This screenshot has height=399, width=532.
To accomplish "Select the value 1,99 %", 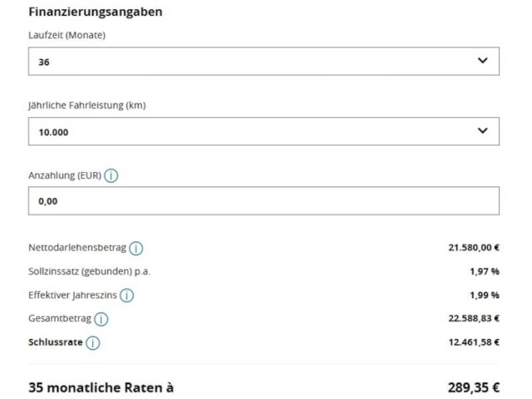I will pos(485,295).
